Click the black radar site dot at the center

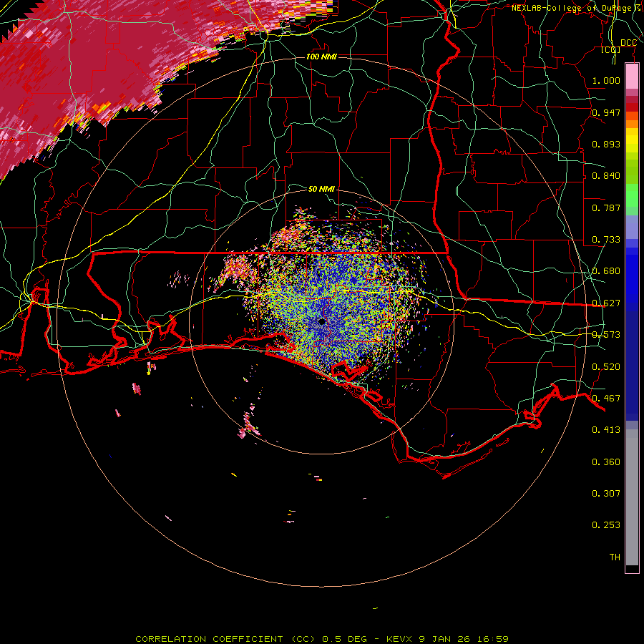(321, 321)
